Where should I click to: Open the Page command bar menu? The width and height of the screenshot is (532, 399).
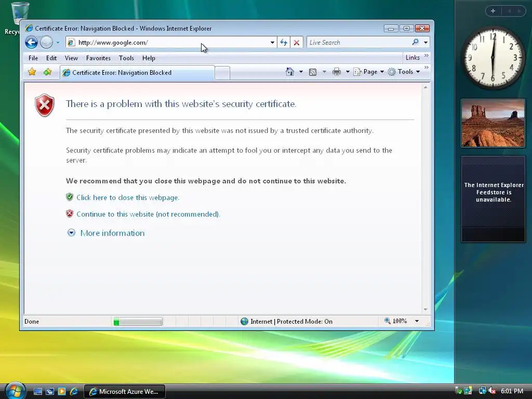pyautogui.click(x=368, y=72)
